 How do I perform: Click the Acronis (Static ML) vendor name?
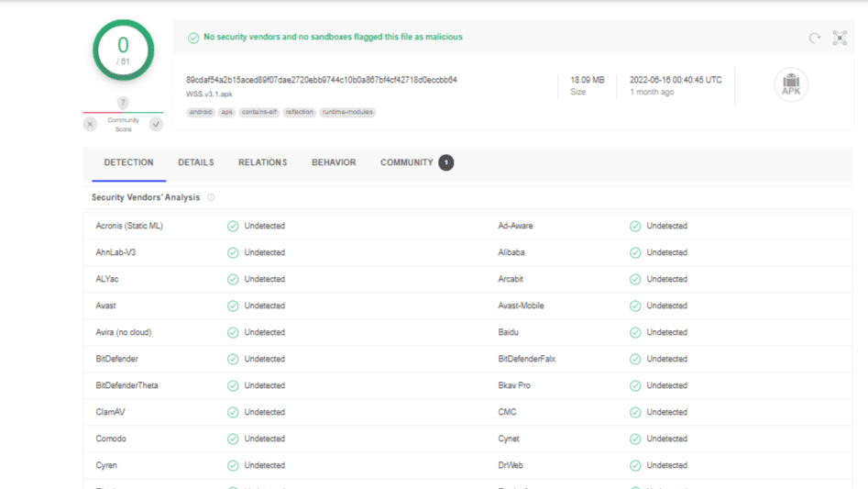129,226
